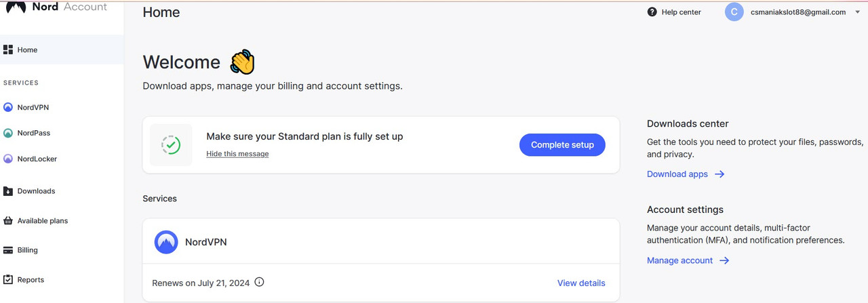The image size is (868, 303).
Task: Click the NordPass sidebar icon
Action: 8,133
